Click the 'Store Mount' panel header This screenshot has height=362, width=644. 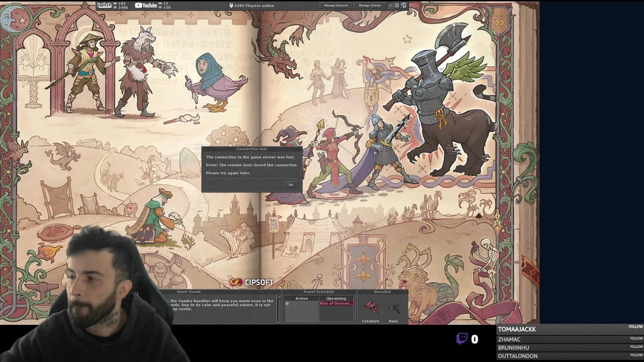coord(189,292)
